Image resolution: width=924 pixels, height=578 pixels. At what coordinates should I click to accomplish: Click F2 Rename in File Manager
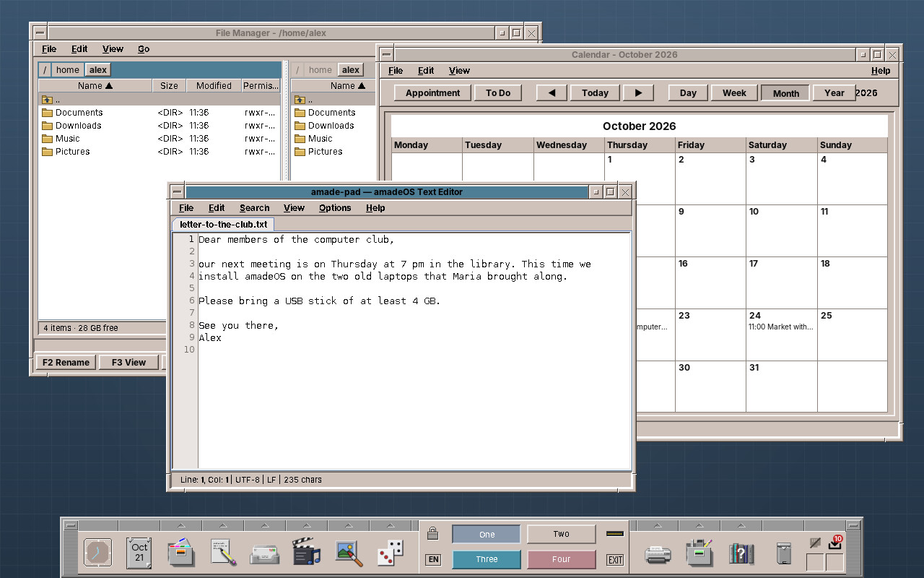[66, 362]
